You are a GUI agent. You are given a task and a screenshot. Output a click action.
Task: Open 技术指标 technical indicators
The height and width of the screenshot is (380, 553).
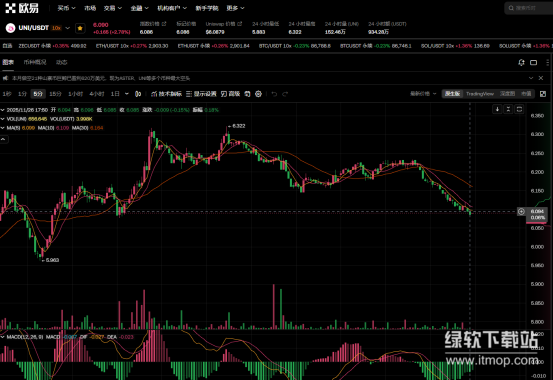(166, 94)
